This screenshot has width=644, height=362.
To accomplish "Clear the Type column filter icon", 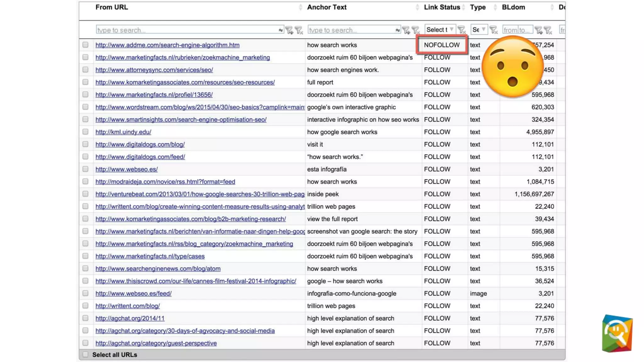I will point(493,30).
